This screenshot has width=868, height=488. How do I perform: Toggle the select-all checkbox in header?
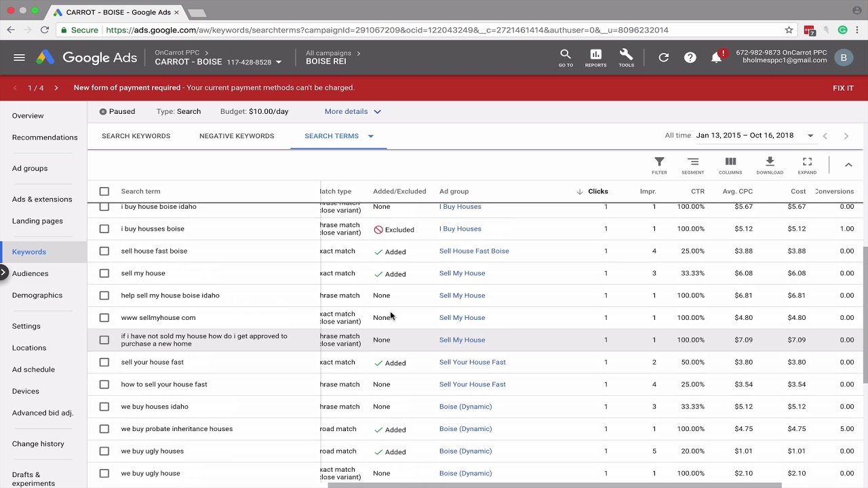[104, 191]
